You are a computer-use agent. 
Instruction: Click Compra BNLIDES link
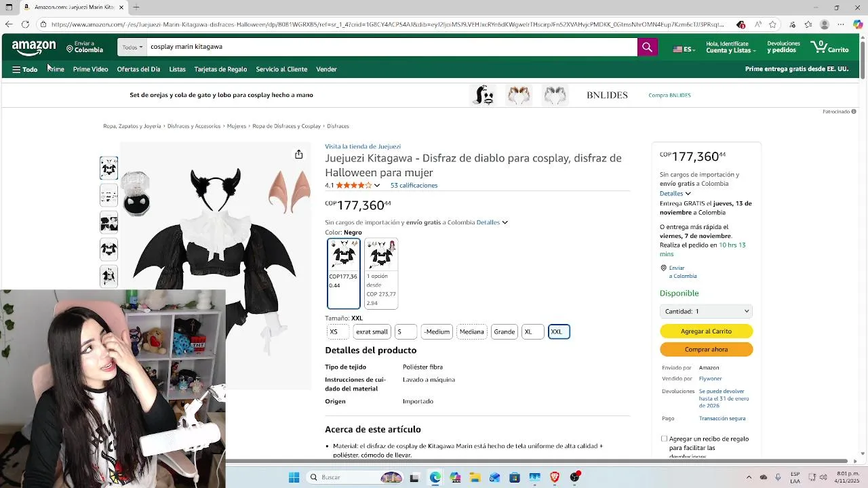tap(669, 95)
